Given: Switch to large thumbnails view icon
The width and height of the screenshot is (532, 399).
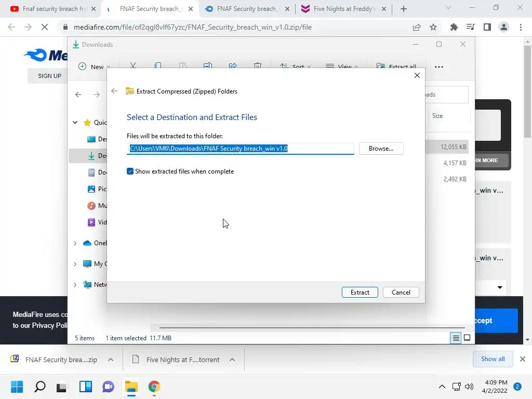Looking at the screenshot, I should pyautogui.click(x=467, y=338).
